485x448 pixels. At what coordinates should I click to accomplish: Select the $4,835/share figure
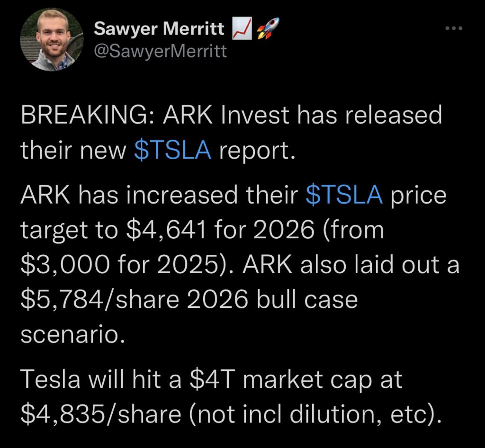coord(101,414)
